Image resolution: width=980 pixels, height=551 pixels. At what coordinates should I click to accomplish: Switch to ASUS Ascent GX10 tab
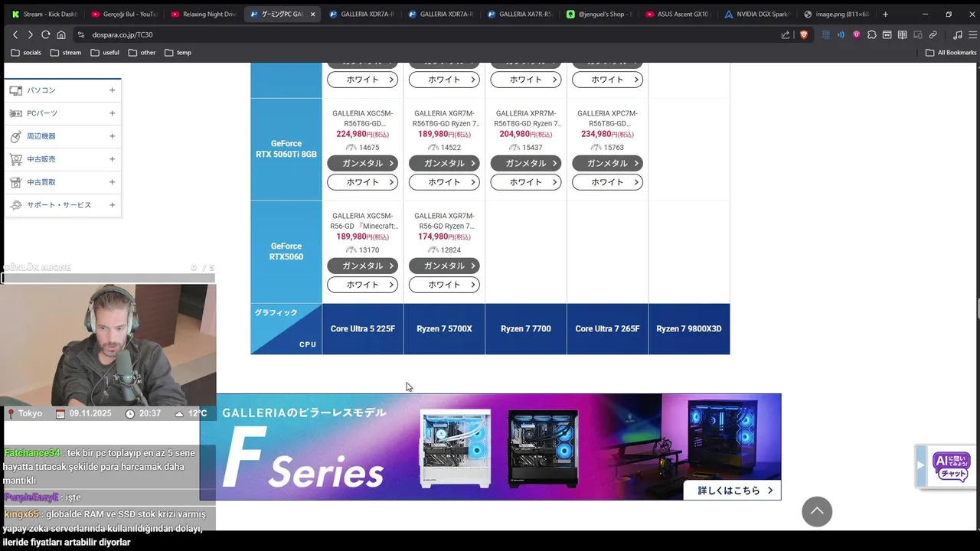click(x=679, y=14)
